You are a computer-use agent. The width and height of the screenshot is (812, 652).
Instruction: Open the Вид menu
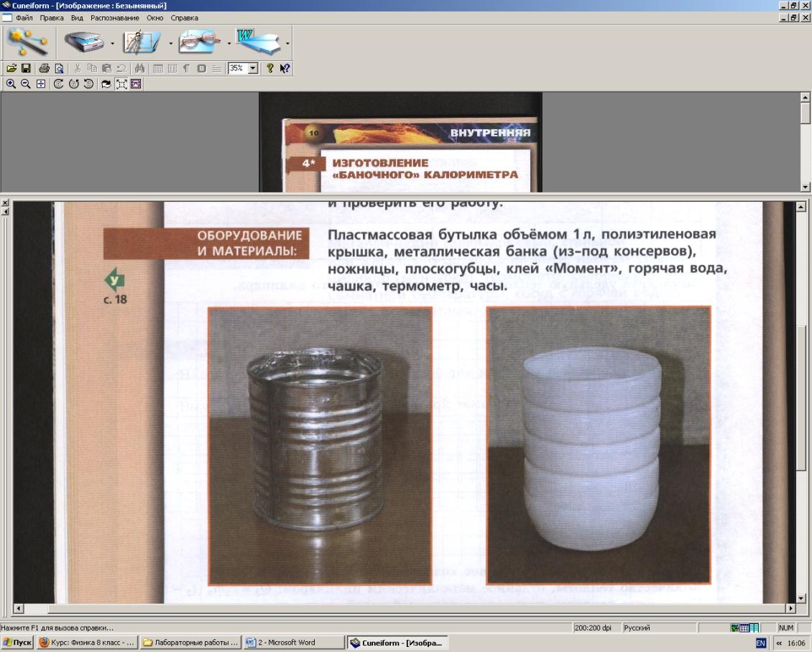77,18
